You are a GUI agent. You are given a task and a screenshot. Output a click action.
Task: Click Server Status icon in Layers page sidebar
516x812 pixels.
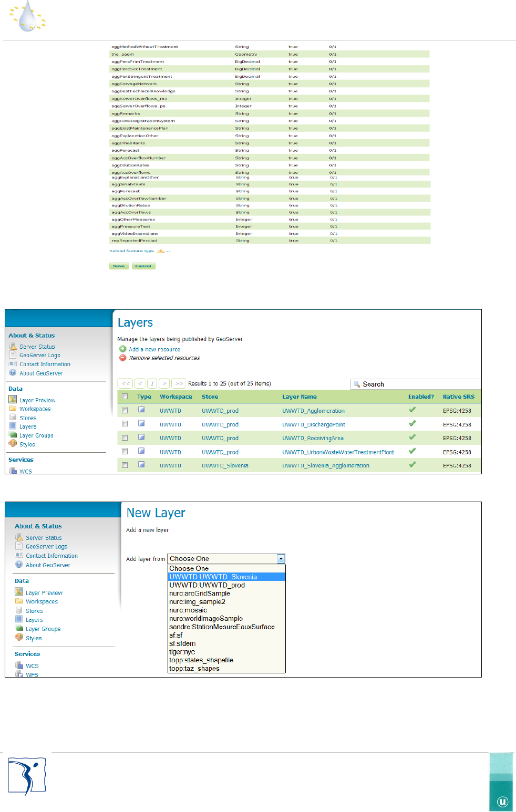(x=13, y=346)
